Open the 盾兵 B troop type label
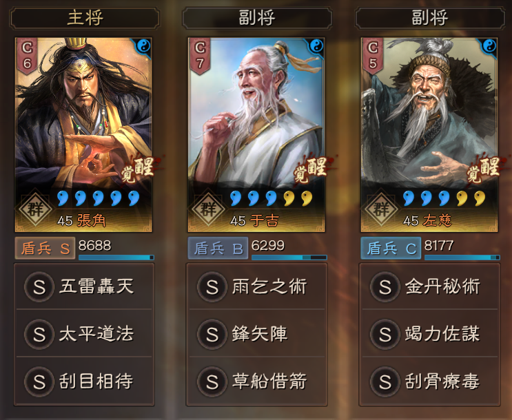Viewport: 512px width, 420px height. point(218,249)
